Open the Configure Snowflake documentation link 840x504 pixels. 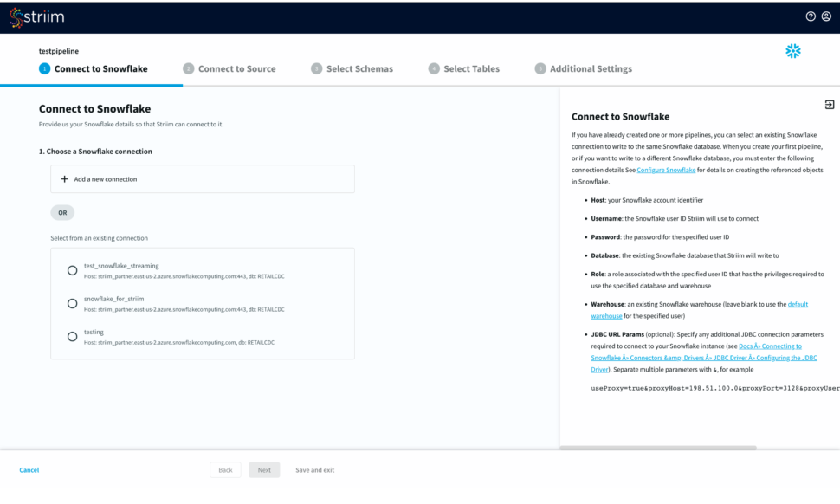click(x=666, y=171)
